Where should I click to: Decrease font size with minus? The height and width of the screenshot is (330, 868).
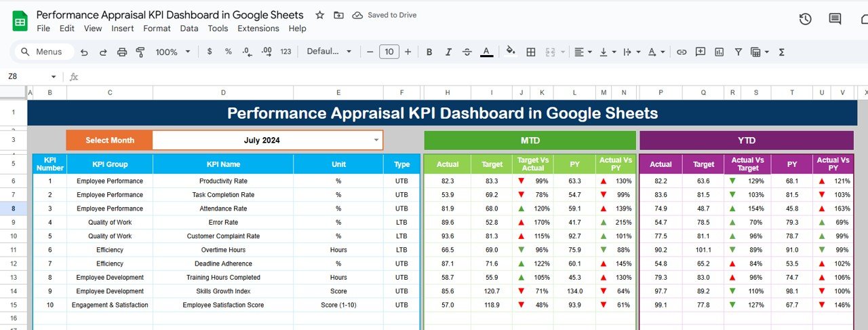tap(370, 52)
